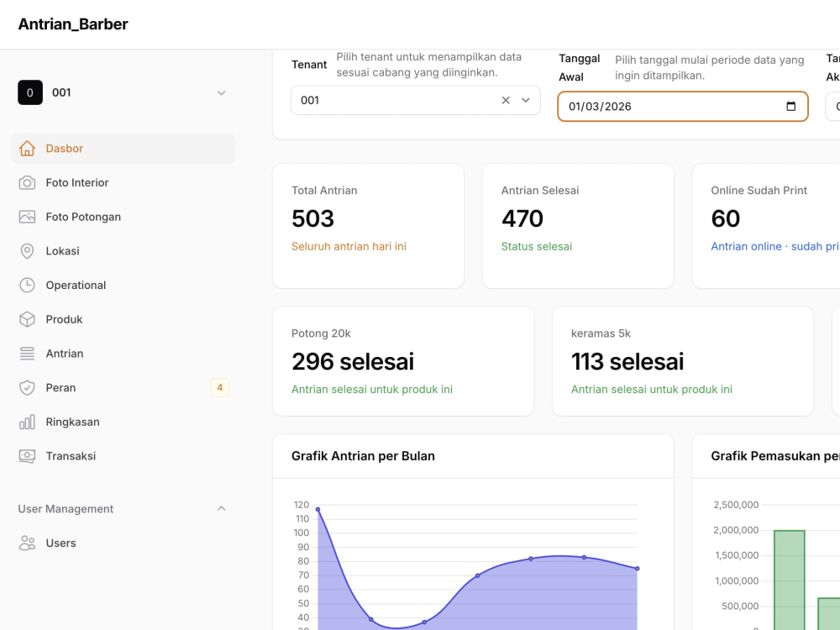Open the Peran sidebar link
This screenshot has width=840, height=630.
pos(123,388)
